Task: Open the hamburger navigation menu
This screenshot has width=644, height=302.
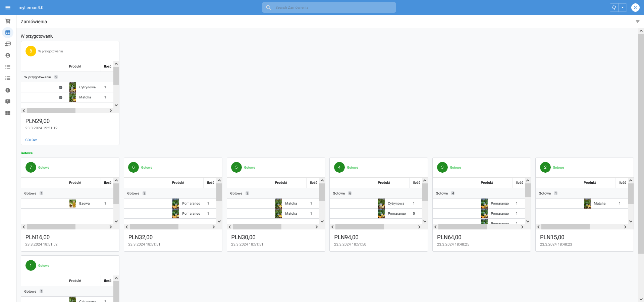Action: pyautogui.click(x=8, y=7)
